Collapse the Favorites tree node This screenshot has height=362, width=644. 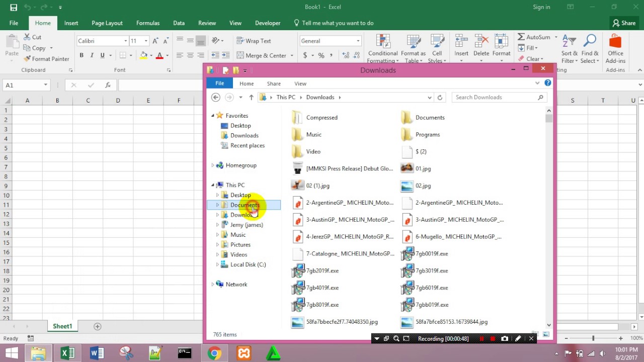(x=213, y=116)
